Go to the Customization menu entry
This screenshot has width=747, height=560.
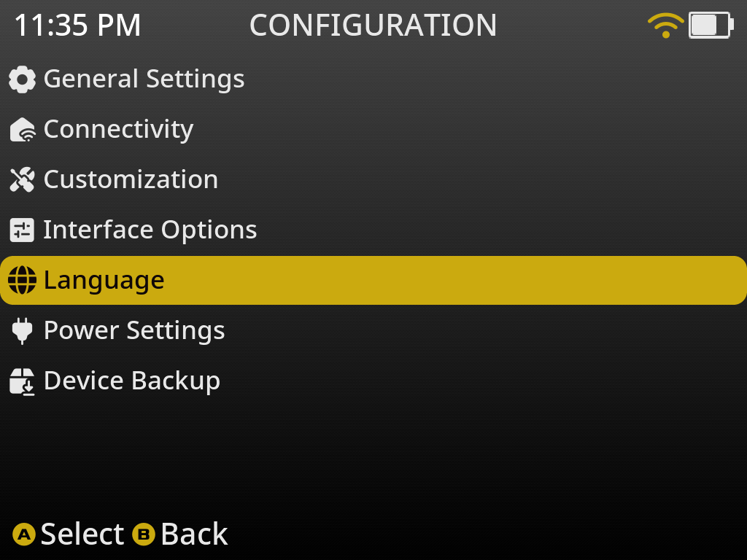coord(131,179)
